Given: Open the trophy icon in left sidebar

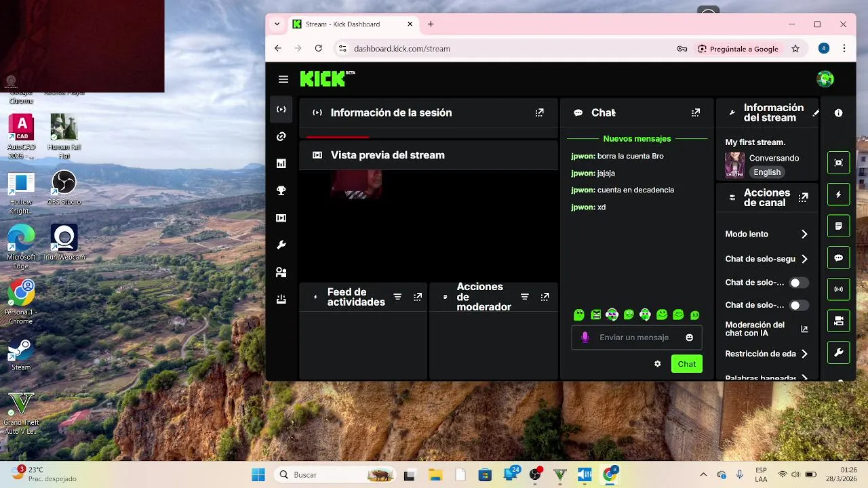Looking at the screenshot, I should (x=281, y=190).
